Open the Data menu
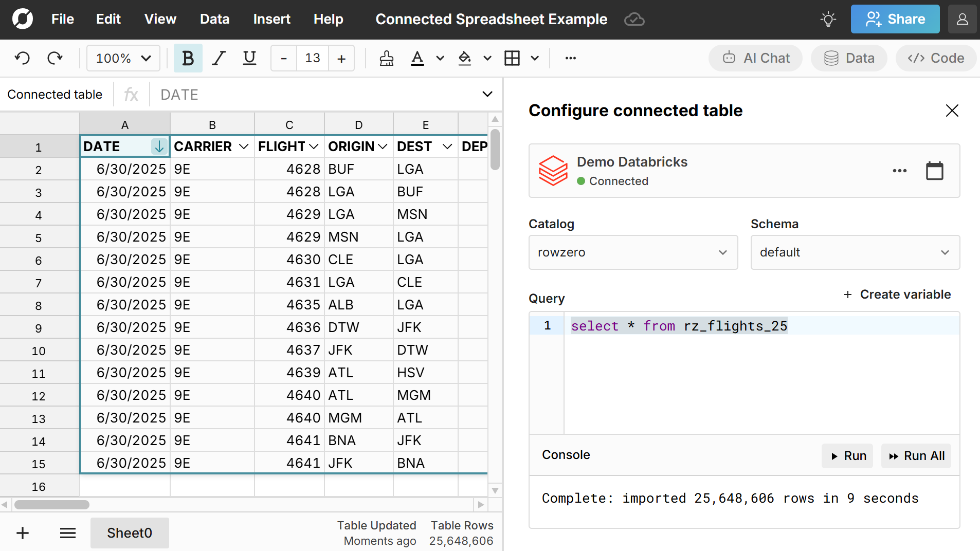980x551 pixels. [x=214, y=20]
